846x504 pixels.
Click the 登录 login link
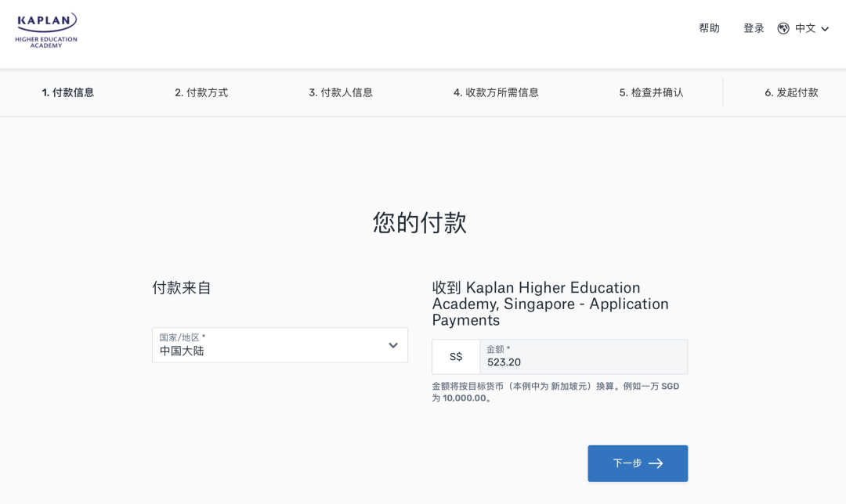[753, 27]
